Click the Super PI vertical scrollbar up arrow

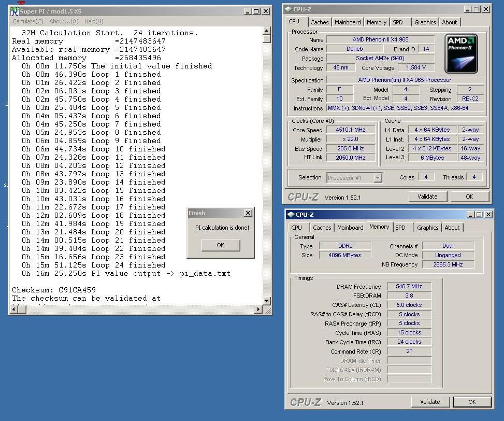266,31
